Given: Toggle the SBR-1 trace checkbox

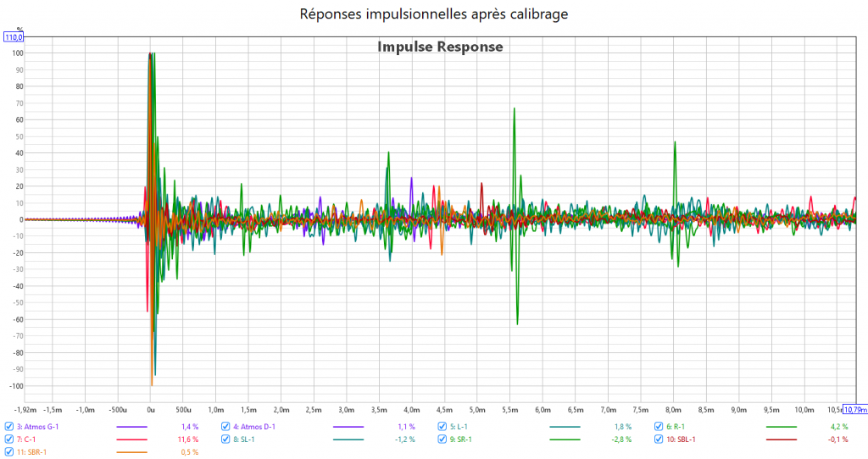Looking at the screenshot, I should (9, 452).
